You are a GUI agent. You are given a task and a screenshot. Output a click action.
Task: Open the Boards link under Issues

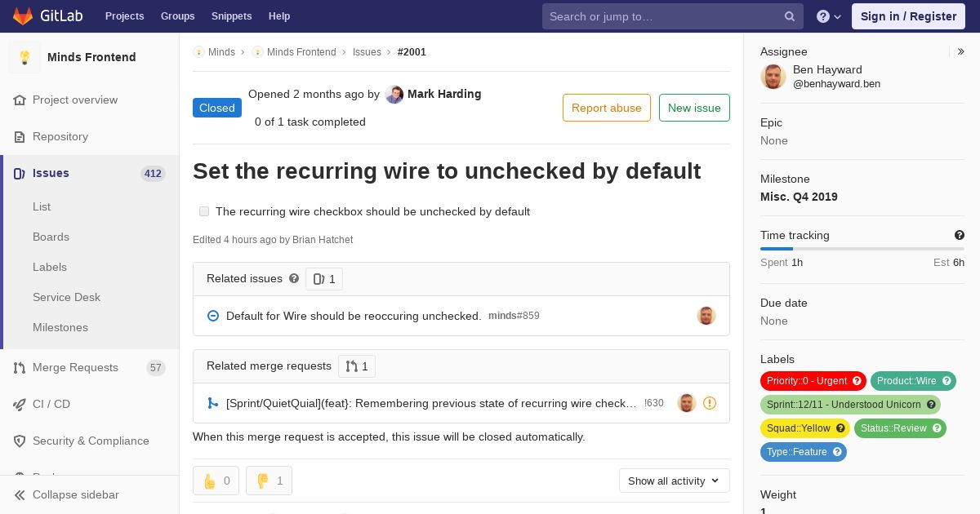click(51, 237)
